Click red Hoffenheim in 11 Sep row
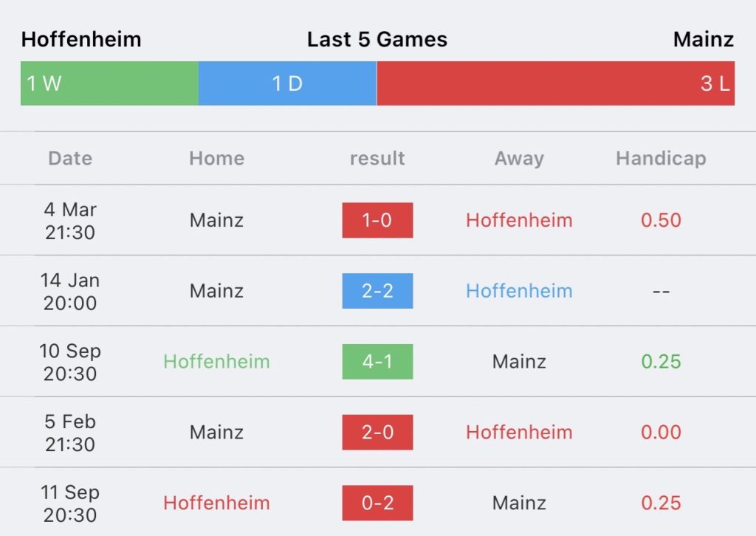 216,503
